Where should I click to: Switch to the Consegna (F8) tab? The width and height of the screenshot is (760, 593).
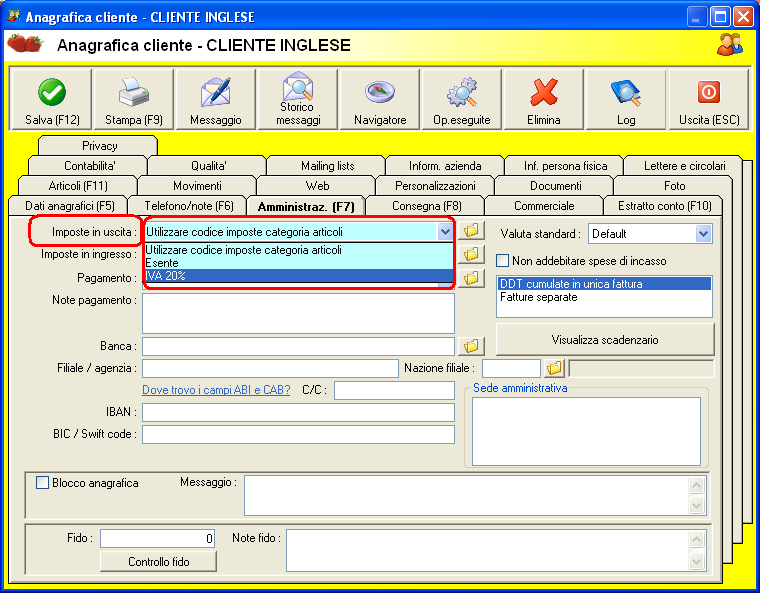[x=424, y=206]
